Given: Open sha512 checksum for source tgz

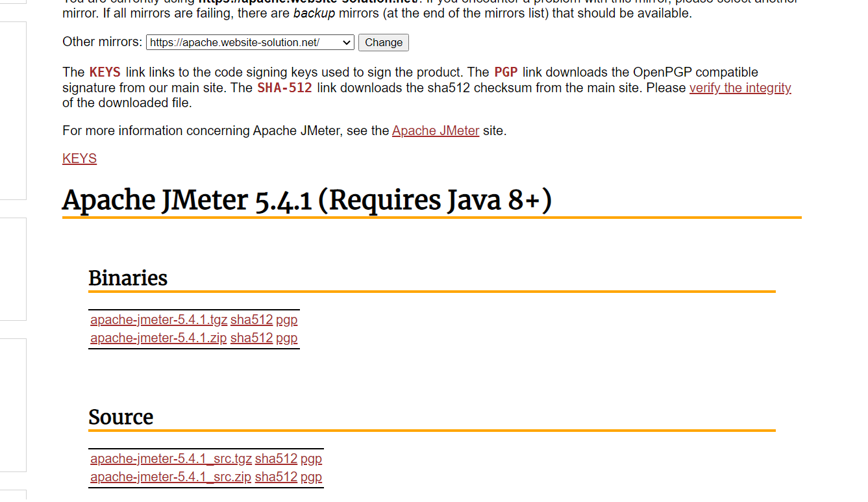Looking at the screenshot, I should tap(276, 458).
